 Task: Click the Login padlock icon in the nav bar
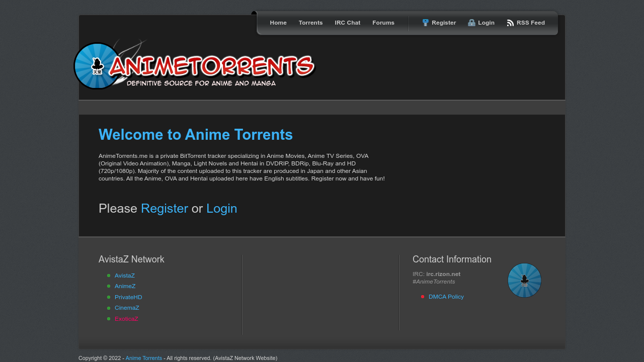[471, 23]
